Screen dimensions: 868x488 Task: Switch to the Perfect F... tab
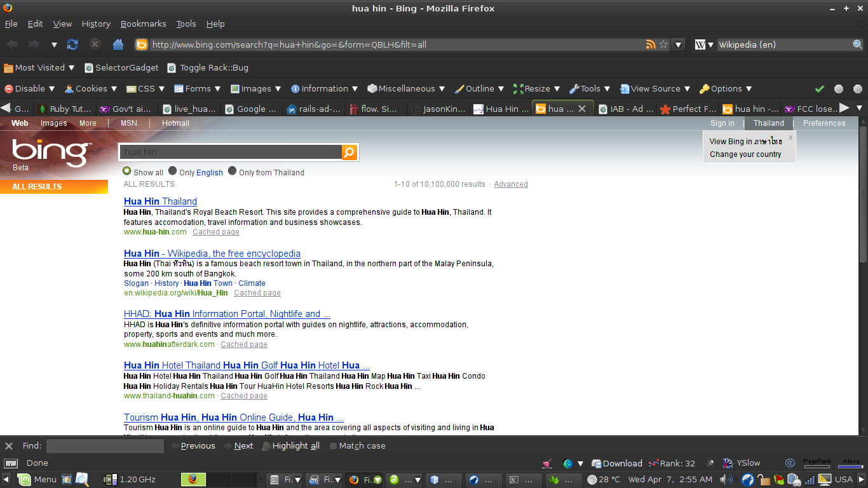[x=689, y=109]
